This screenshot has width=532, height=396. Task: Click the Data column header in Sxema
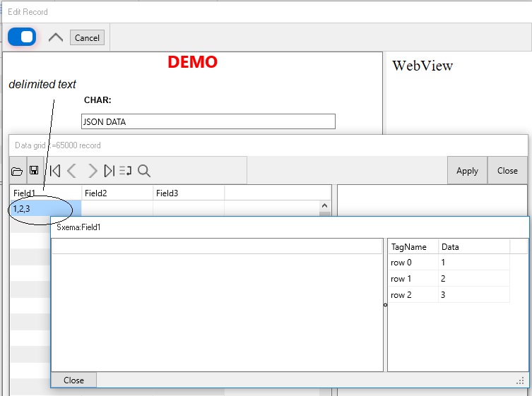(474, 247)
